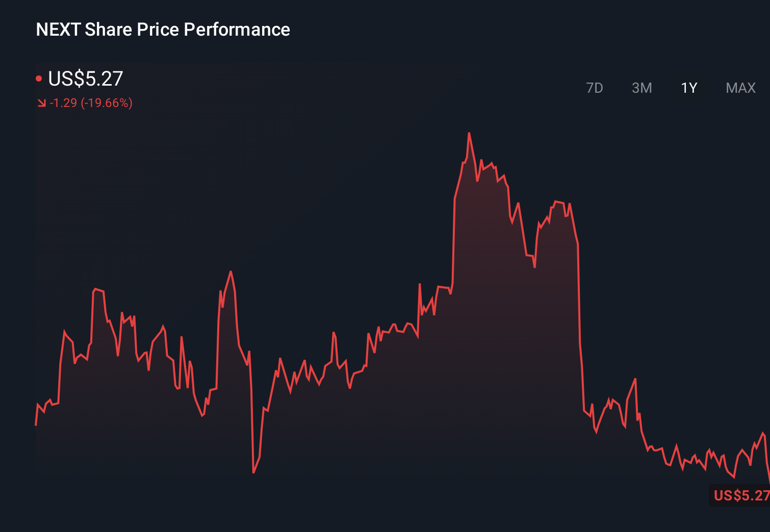
Task: Click the downward trend arrow icon
Action: pos(42,103)
